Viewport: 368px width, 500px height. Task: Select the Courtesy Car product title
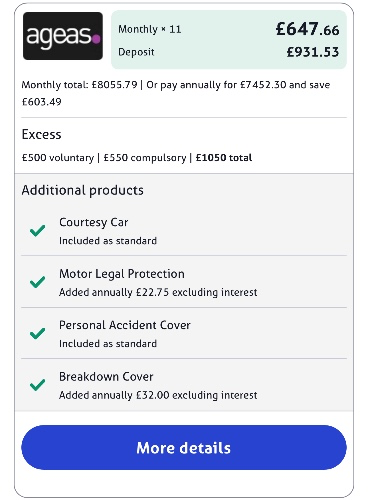tap(94, 222)
